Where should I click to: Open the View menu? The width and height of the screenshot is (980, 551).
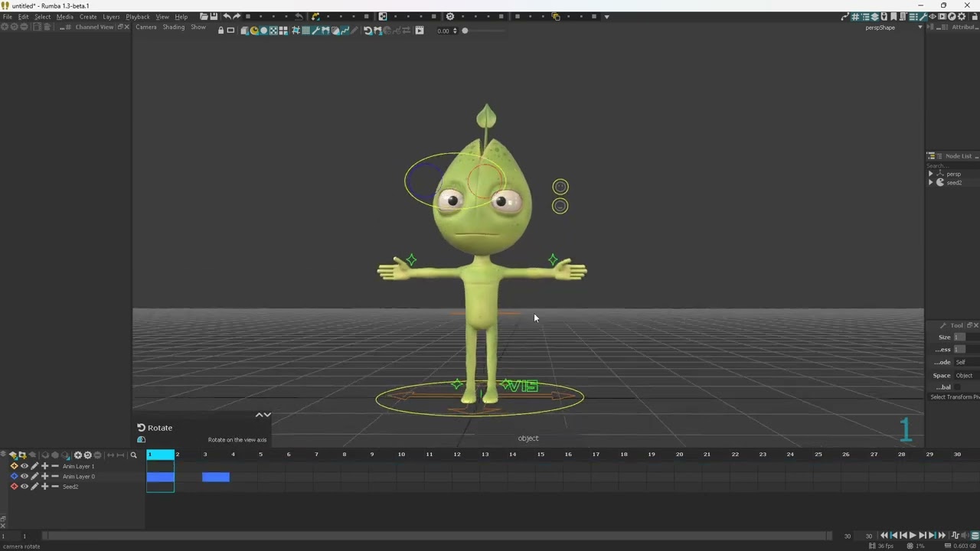coord(162,17)
